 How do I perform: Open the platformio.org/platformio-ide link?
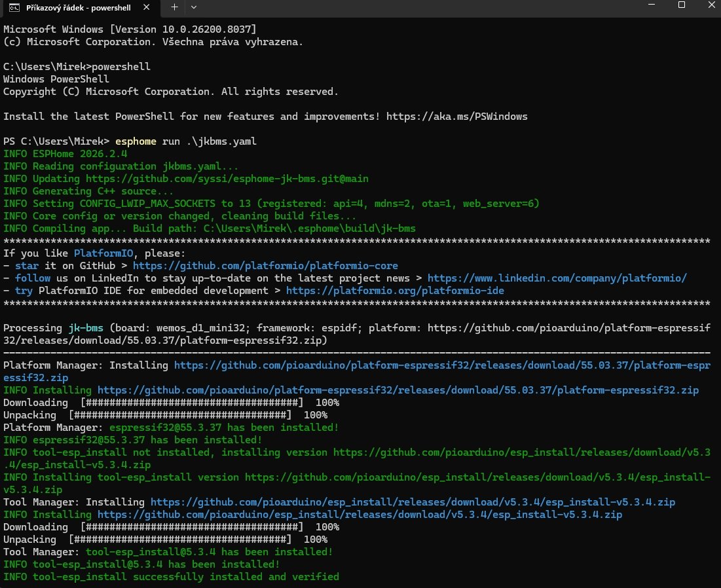(x=395, y=291)
